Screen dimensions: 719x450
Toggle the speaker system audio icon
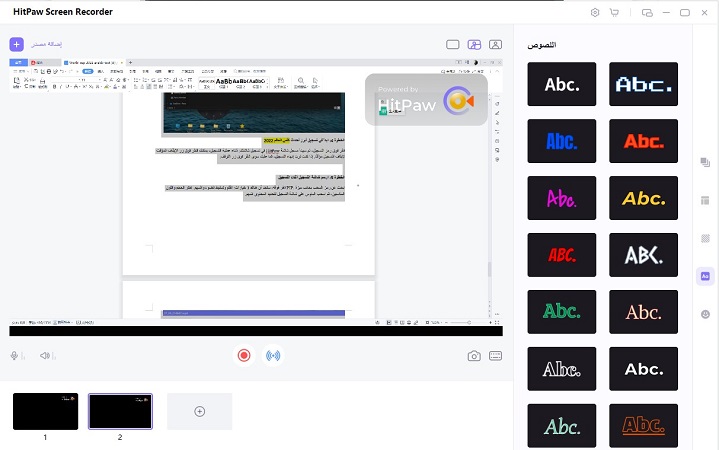(x=44, y=356)
